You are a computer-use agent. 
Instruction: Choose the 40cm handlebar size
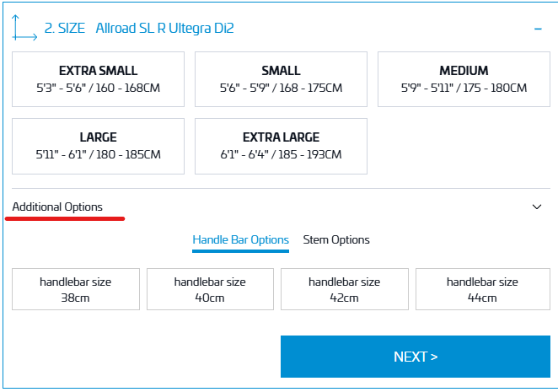210,289
